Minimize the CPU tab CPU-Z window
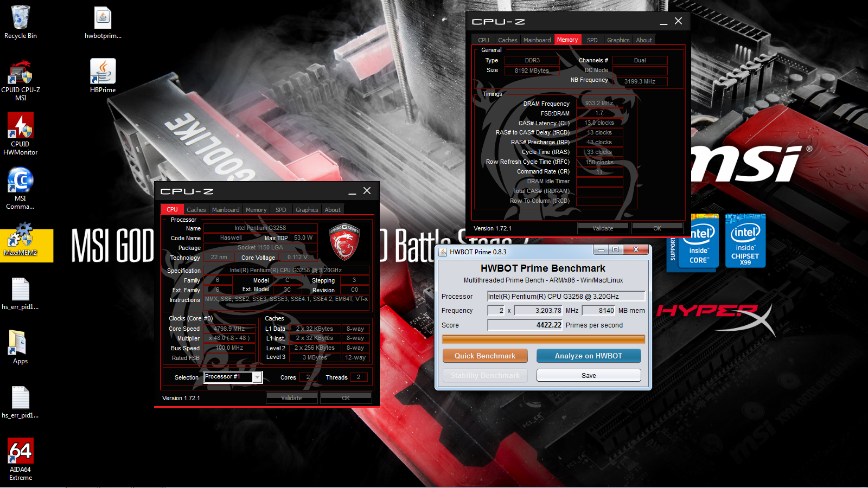 coord(352,191)
